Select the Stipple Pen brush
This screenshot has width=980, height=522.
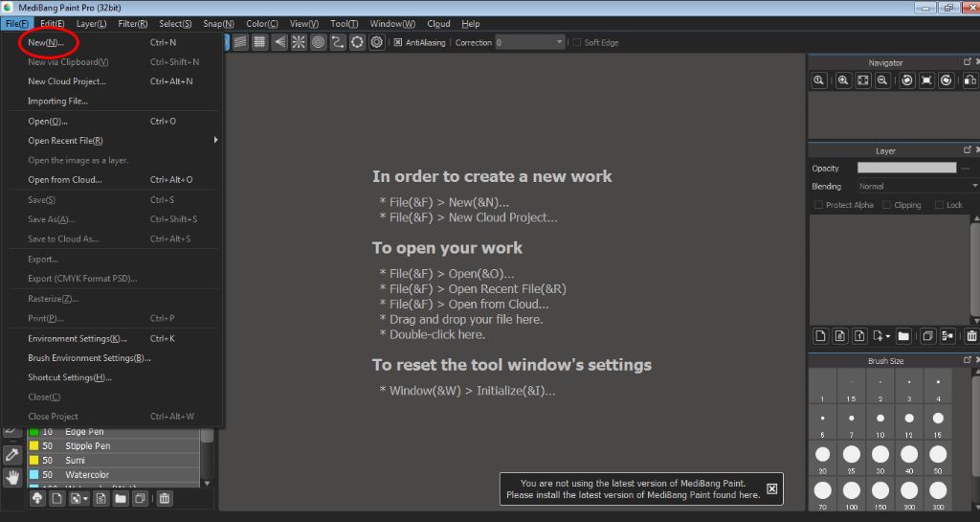[x=114, y=445]
